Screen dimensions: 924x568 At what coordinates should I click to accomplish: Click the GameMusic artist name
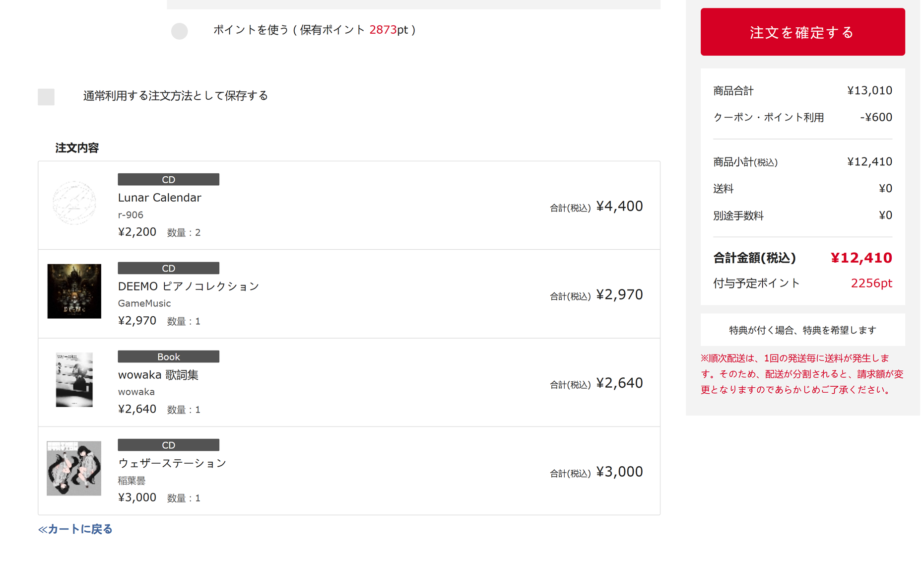(x=144, y=303)
